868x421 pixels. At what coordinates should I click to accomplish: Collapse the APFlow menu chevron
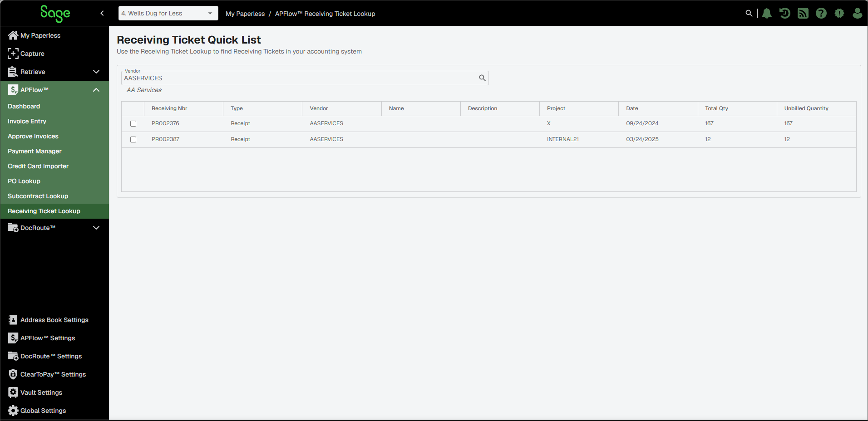[x=96, y=90]
